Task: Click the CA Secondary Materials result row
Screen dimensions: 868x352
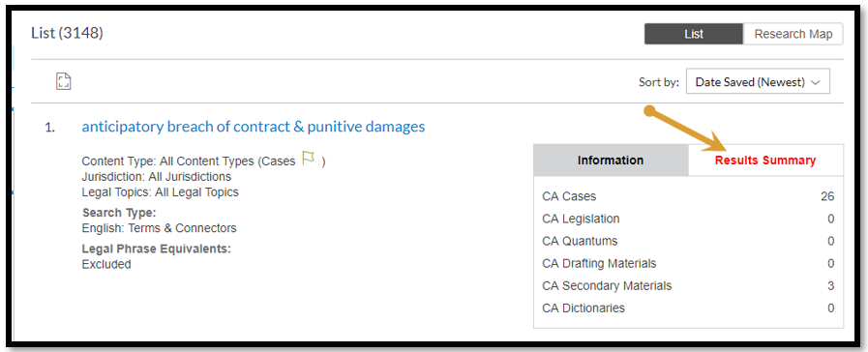Action: (x=688, y=285)
